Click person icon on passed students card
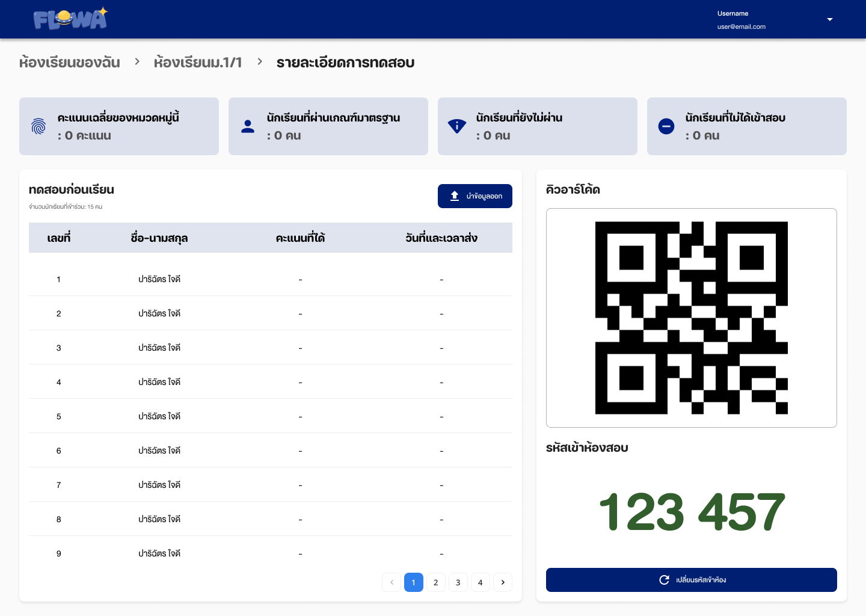This screenshot has width=866, height=616. pos(248,126)
